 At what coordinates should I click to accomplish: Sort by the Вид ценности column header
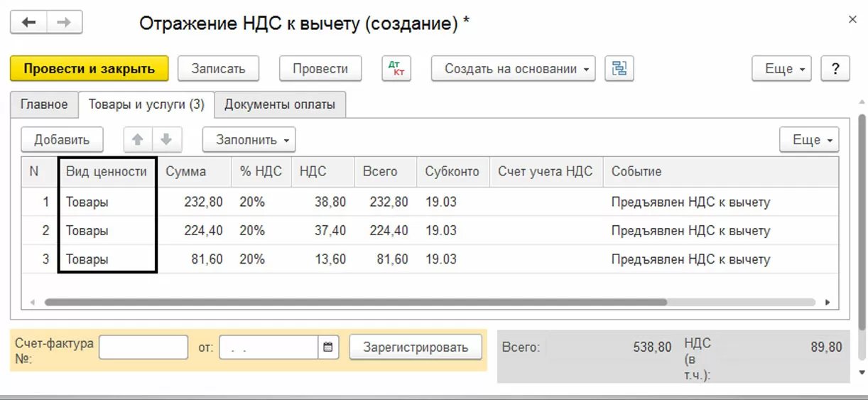107,171
